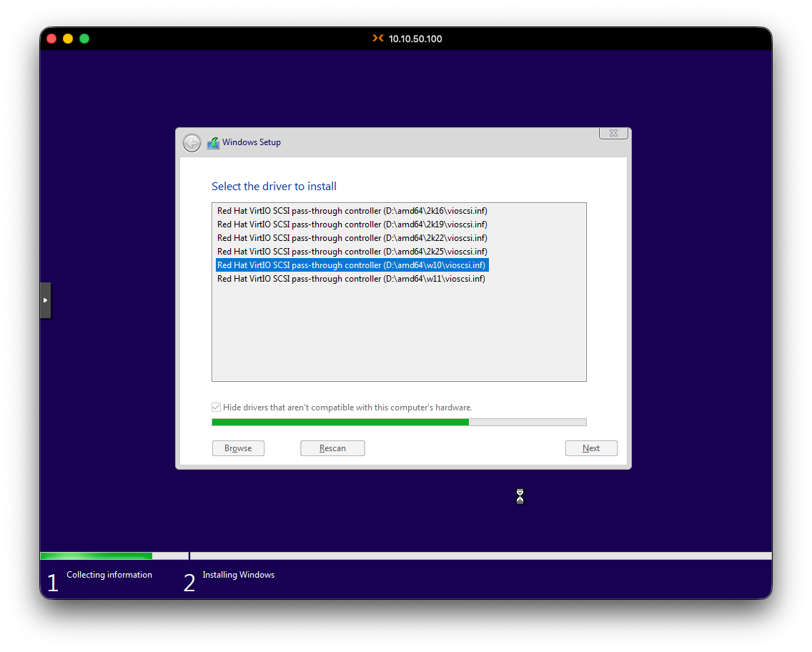The height and width of the screenshot is (652, 812).
Task: Select the 2k22 vioscsi driver entry
Action: coord(352,238)
